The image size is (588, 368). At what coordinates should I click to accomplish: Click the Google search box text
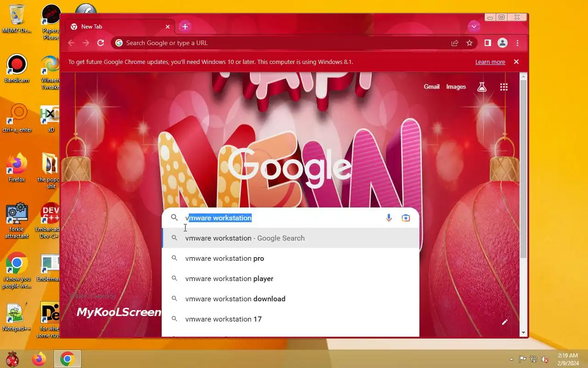pyautogui.click(x=218, y=218)
